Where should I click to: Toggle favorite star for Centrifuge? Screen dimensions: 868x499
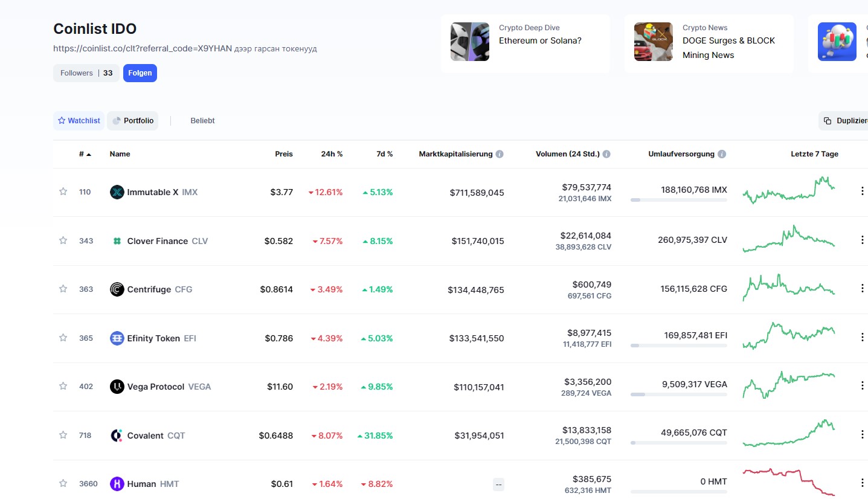pyautogui.click(x=63, y=289)
